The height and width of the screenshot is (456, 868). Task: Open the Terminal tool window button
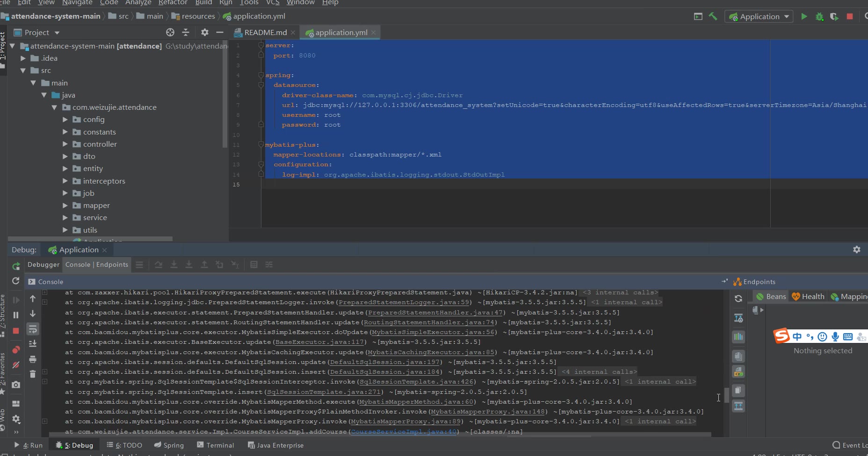coord(216,445)
